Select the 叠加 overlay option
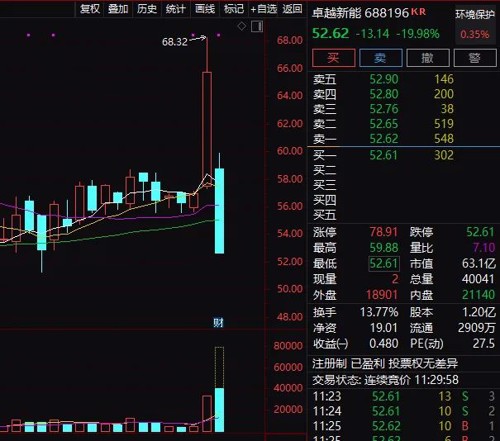 [118, 9]
